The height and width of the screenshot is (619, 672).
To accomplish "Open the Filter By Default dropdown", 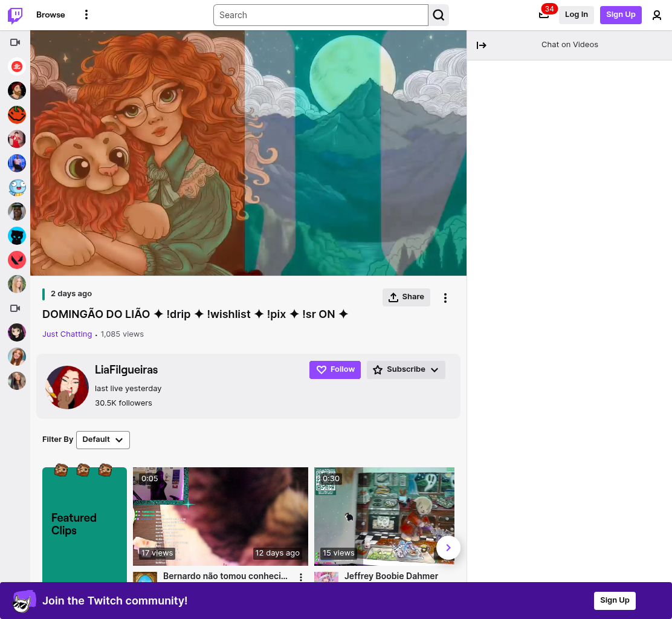I will (x=103, y=440).
